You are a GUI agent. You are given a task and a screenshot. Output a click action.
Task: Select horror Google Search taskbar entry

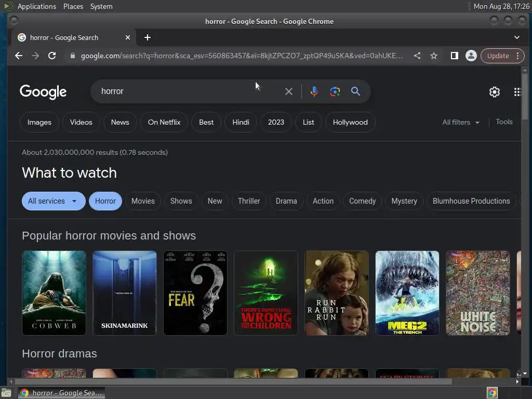tap(62, 393)
